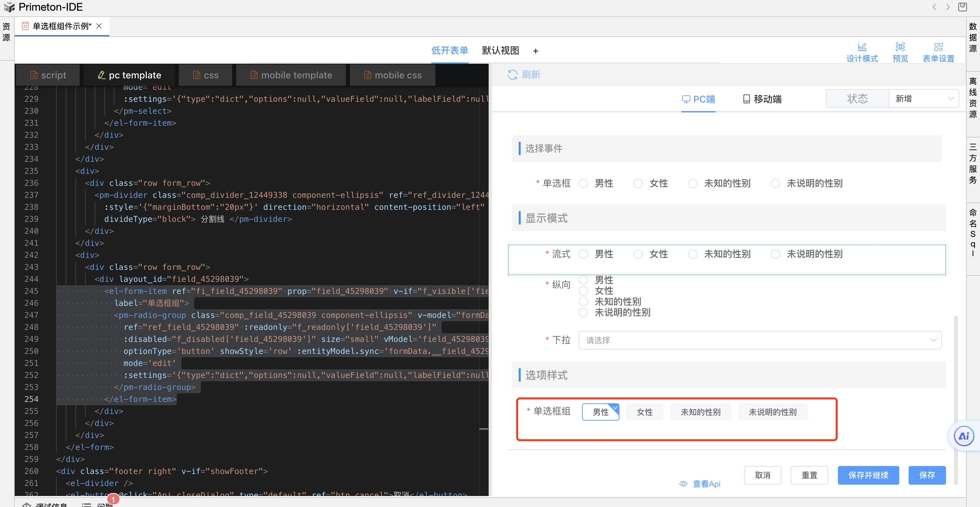Screen dimensions: 980x507
Task: Click the plus icon to add a view
Action: click(x=535, y=51)
